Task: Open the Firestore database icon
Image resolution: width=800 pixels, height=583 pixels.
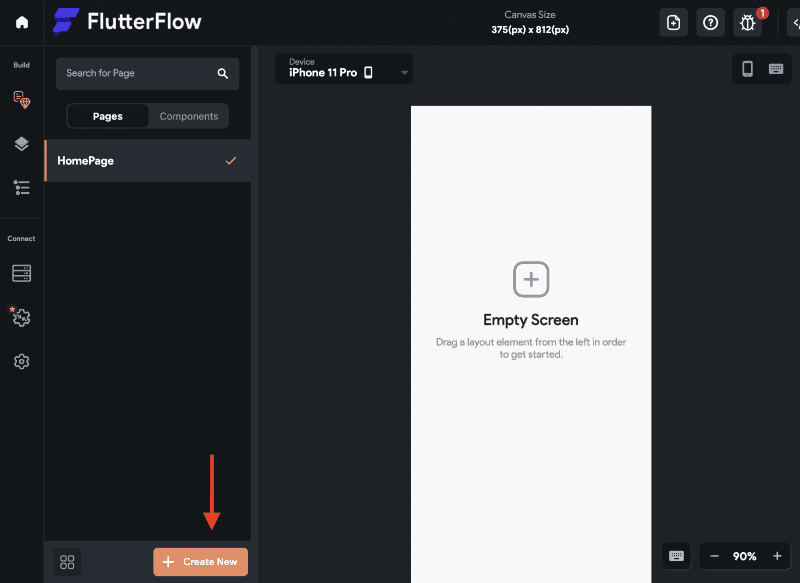Action: (21, 273)
